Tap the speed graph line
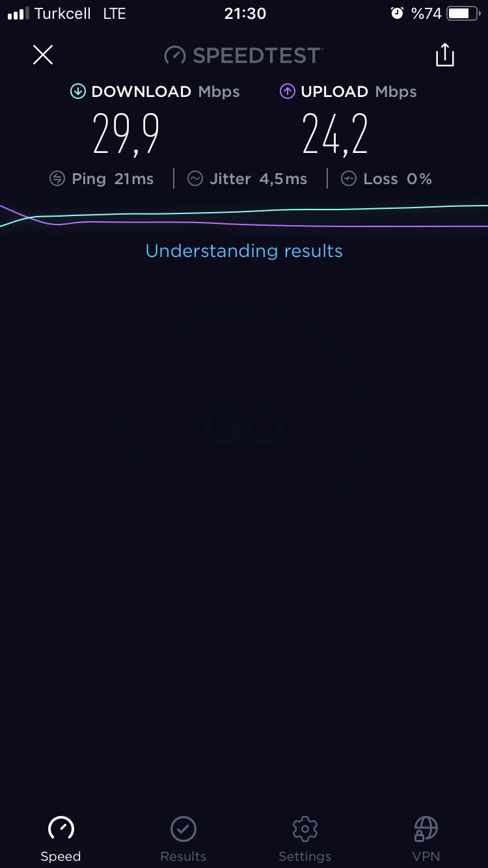488x868 pixels. 244,216
